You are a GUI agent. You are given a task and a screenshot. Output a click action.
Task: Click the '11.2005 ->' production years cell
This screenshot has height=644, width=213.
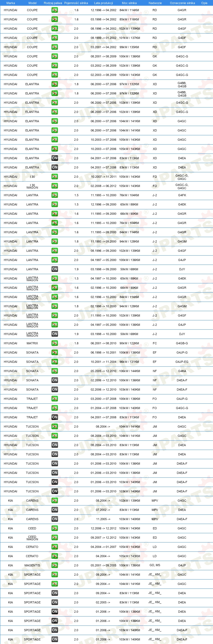(103, 519)
